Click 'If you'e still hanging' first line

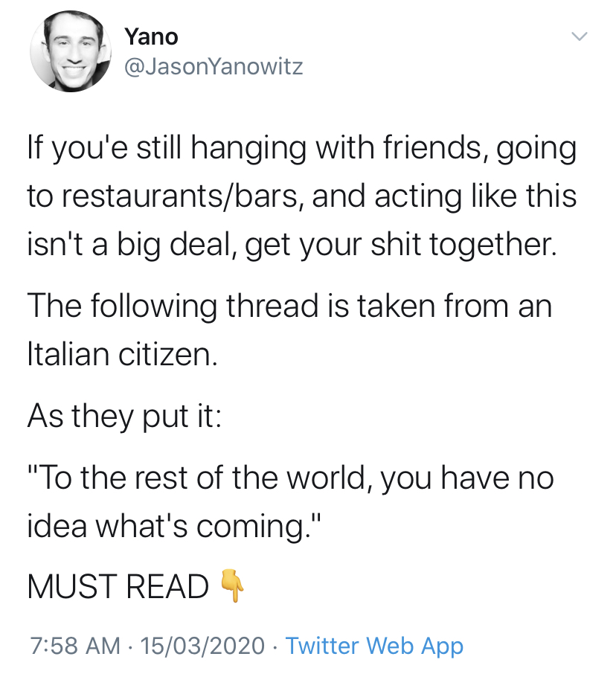click(301, 148)
